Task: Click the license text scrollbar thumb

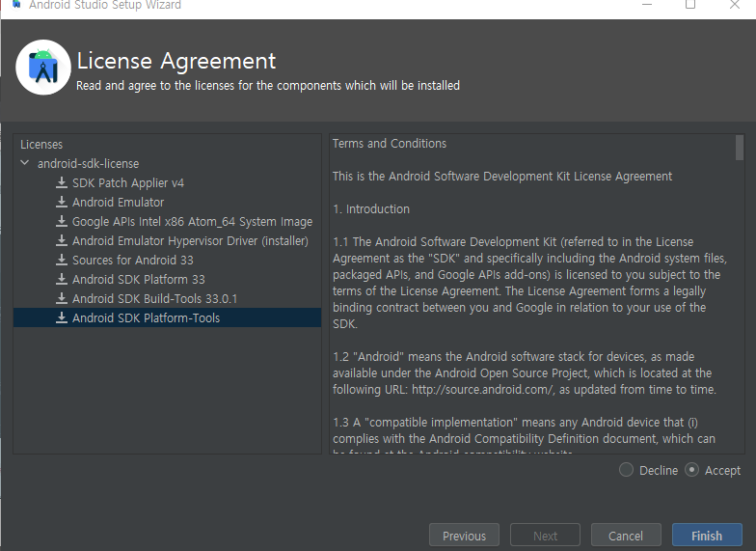Action: click(x=739, y=147)
